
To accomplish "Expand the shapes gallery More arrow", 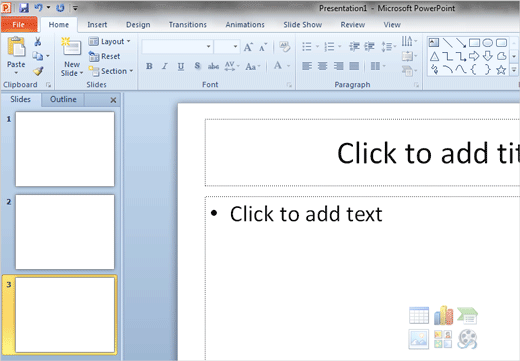I will pyautogui.click(x=514, y=70).
